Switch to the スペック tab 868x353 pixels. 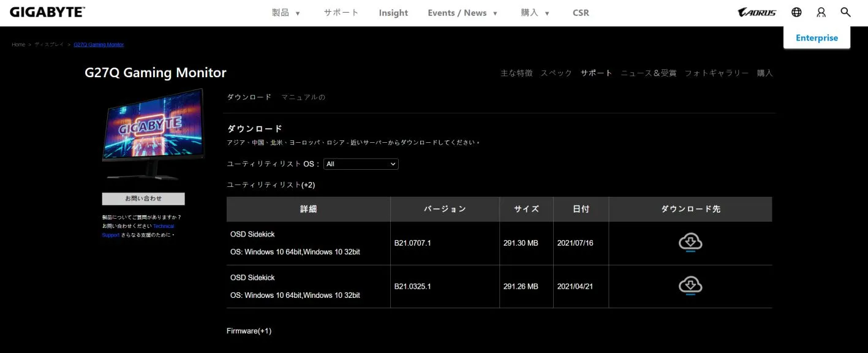556,73
